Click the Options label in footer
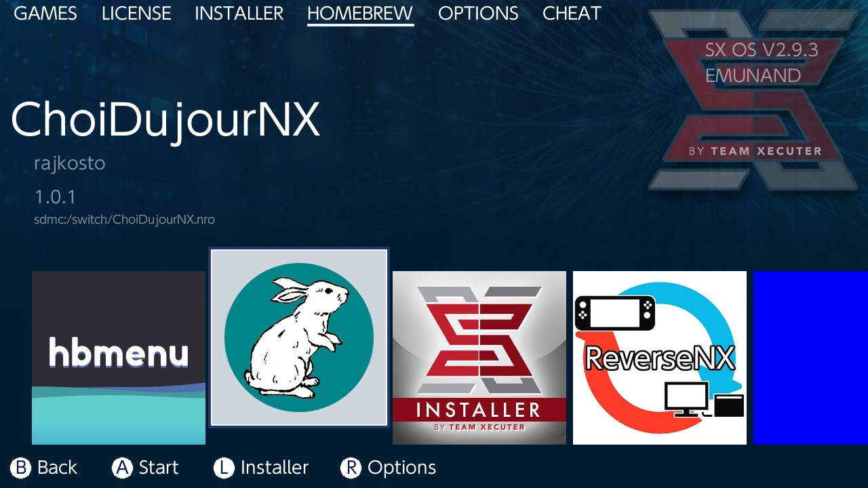868x488 pixels. tap(401, 468)
